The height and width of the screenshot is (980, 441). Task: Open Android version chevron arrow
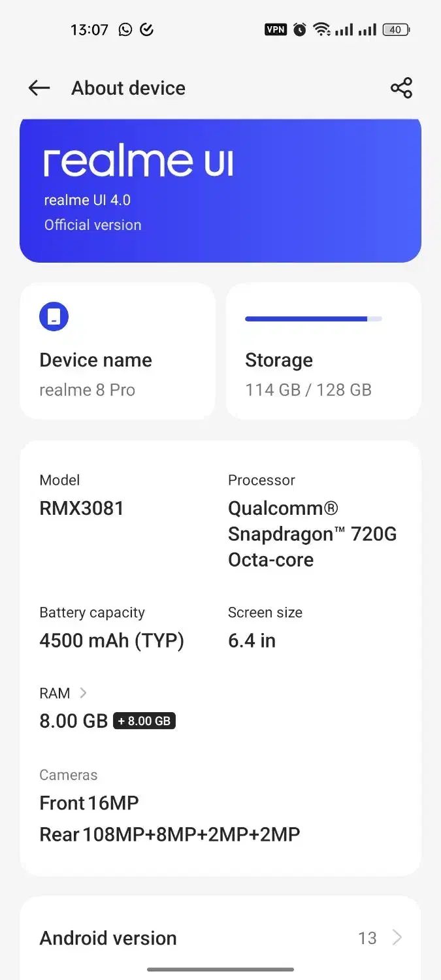[x=397, y=938]
